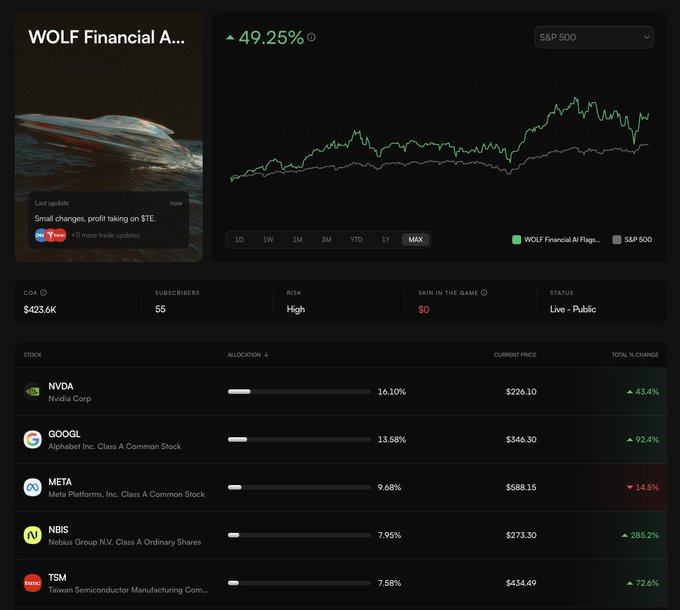The height and width of the screenshot is (610, 680).
Task: Click the 72.6% change for TSM
Action: [x=643, y=583]
